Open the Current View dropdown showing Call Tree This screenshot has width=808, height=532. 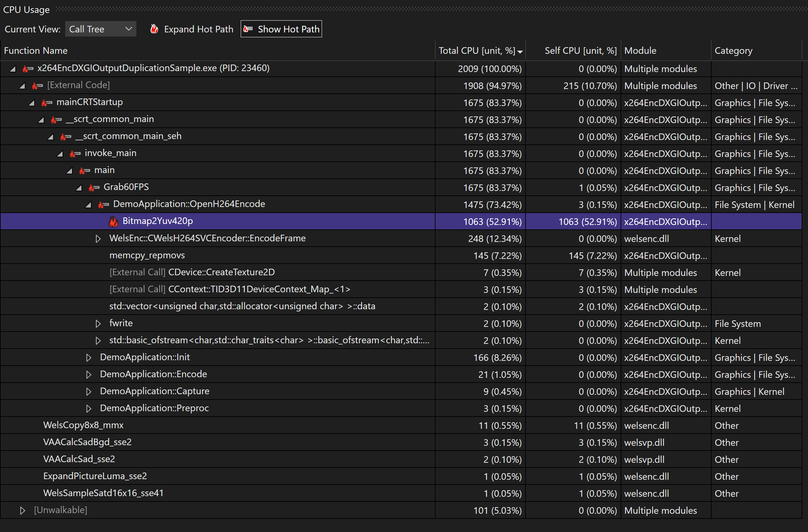tap(100, 29)
